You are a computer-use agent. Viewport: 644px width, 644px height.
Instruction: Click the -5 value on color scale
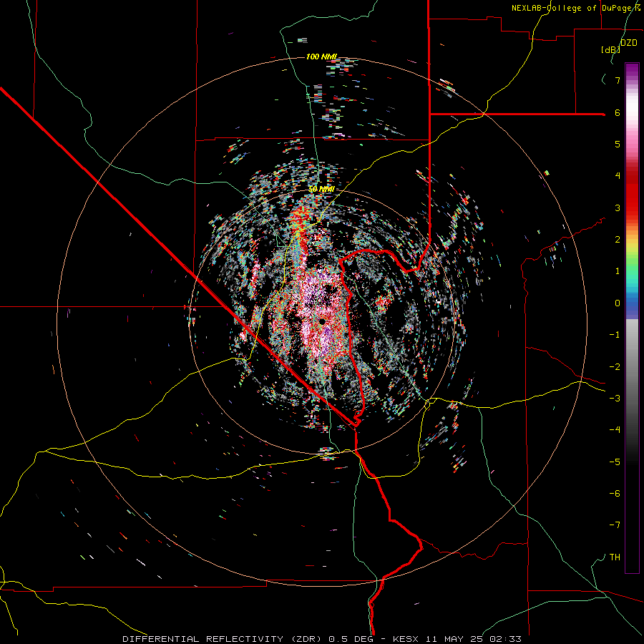615,462
